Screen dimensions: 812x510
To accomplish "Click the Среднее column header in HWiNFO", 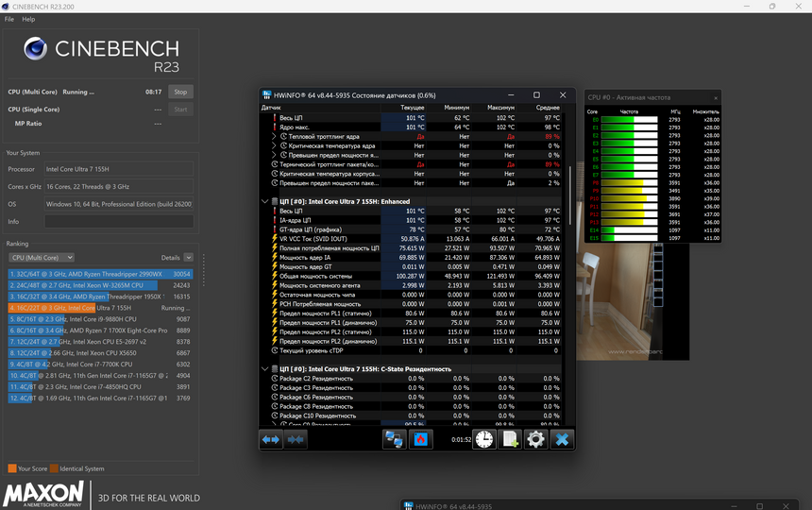I will point(548,108).
